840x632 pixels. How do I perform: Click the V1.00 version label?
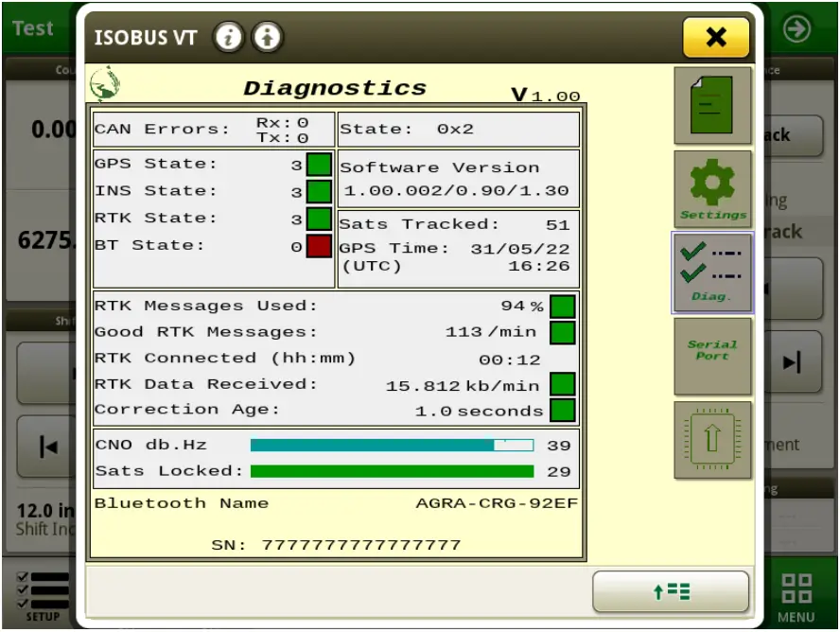pos(546,95)
